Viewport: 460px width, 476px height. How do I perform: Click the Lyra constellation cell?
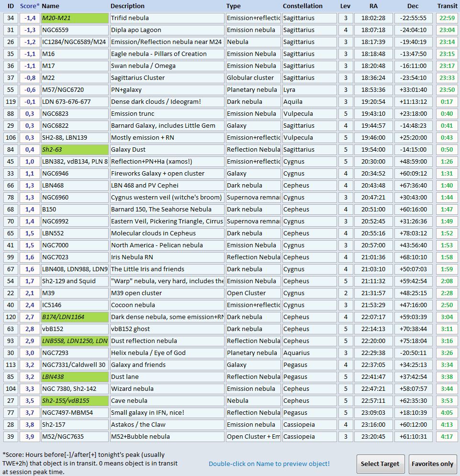[309, 90]
